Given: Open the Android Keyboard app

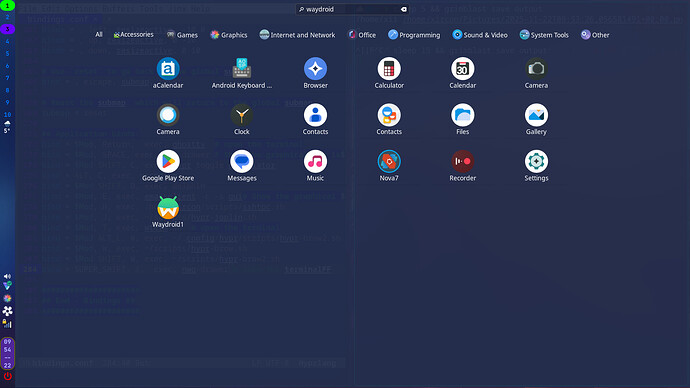Looking at the screenshot, I should pos(242,73).
